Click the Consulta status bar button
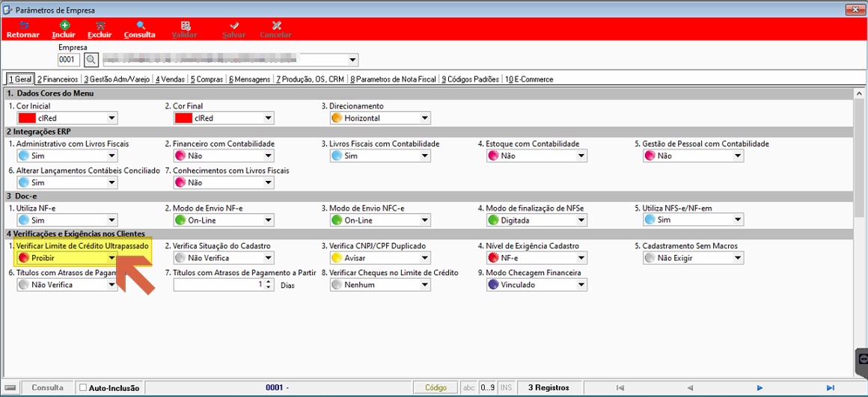Image resolution: width=868 pixels, height=397 pixels. 47,387
